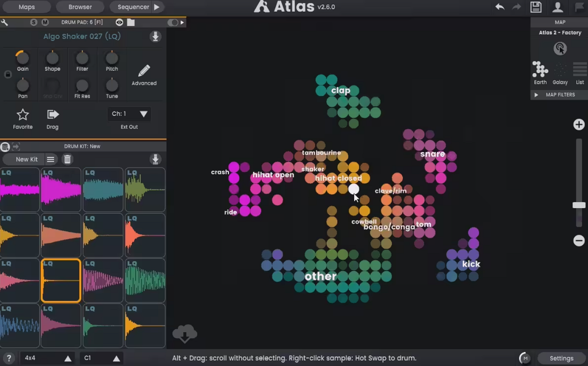
Task: Zoom in the map with plus button
Action: [579, 125]
